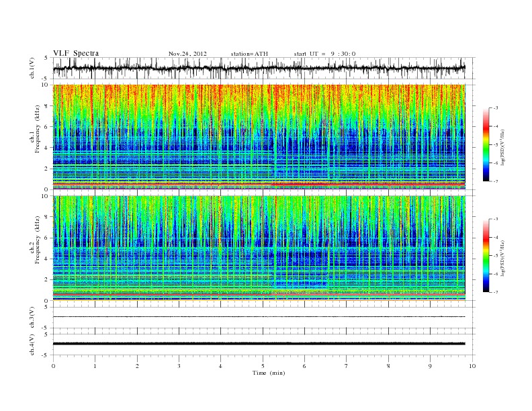Image resolution: width=532 pixels, height=411 pixels.
Task: Click the log(PSD) label beside ch.2 colorbar
Action: (504, 258)
